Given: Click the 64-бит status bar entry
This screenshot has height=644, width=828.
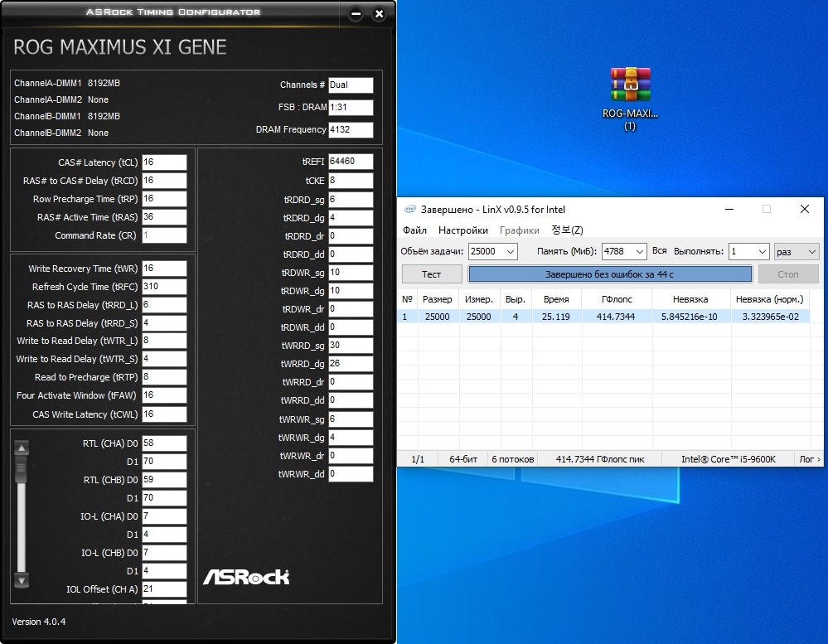Looking at the screenshot, I should click(463, 459).
